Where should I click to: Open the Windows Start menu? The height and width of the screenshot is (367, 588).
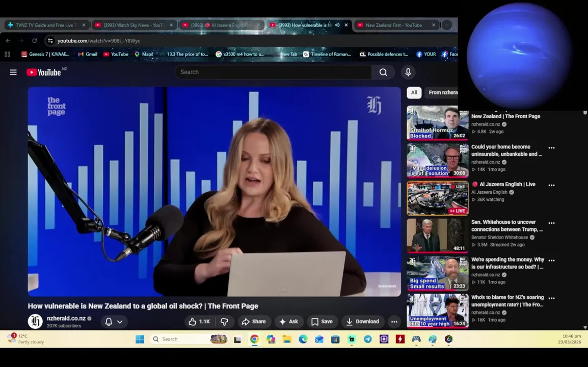140,339
